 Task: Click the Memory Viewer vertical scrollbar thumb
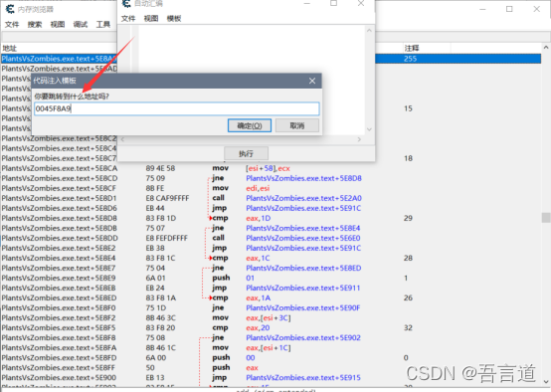546,218
